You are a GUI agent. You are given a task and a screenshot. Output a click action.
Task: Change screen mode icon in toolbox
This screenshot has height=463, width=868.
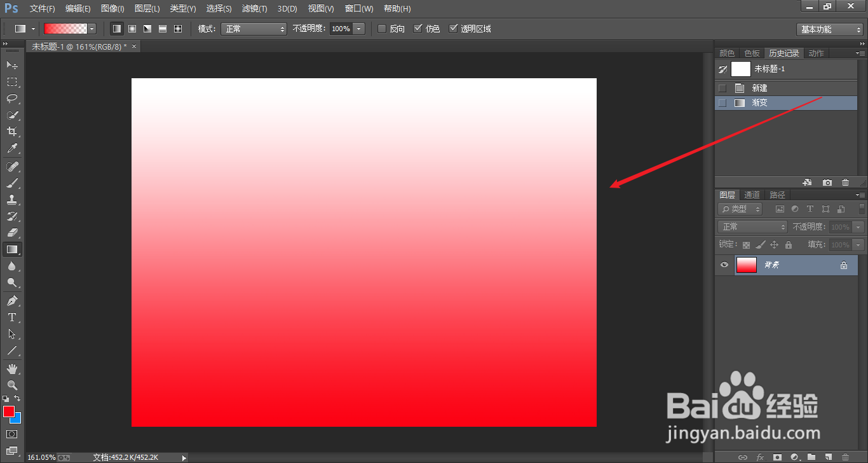coord(12,450)
